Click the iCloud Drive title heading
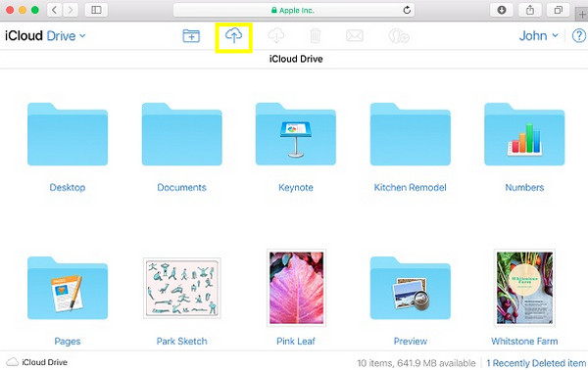Screen dimensions: 588x370 click(296, 59)
